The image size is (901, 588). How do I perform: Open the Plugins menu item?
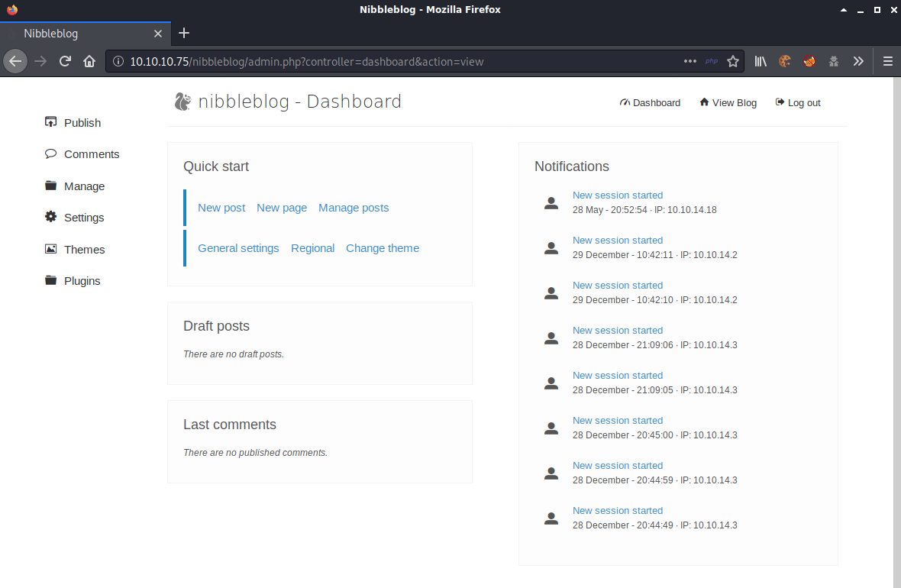[82, 281]
